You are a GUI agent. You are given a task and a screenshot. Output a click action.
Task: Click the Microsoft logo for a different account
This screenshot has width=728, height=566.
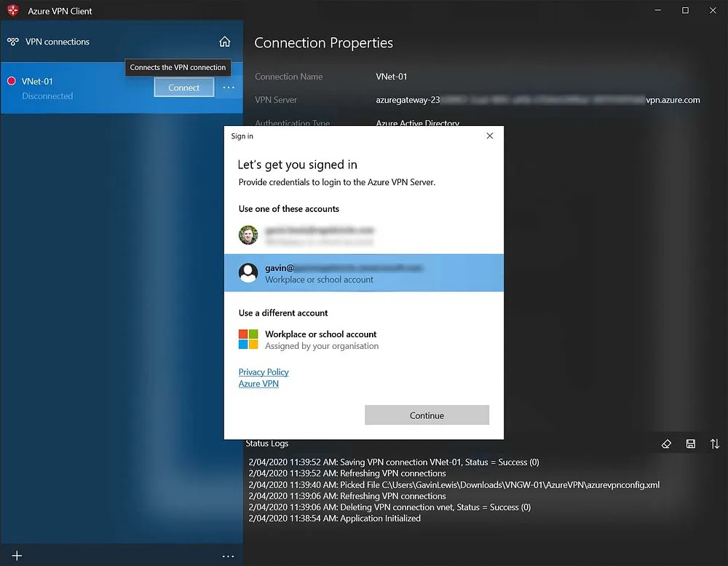248,339
